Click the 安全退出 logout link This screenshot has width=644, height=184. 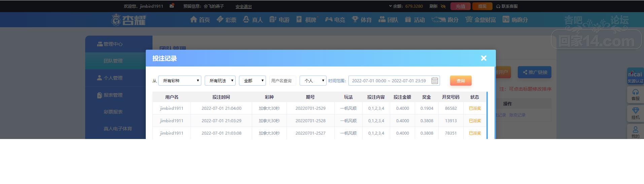pyautogui.click(x=243, y=6)
